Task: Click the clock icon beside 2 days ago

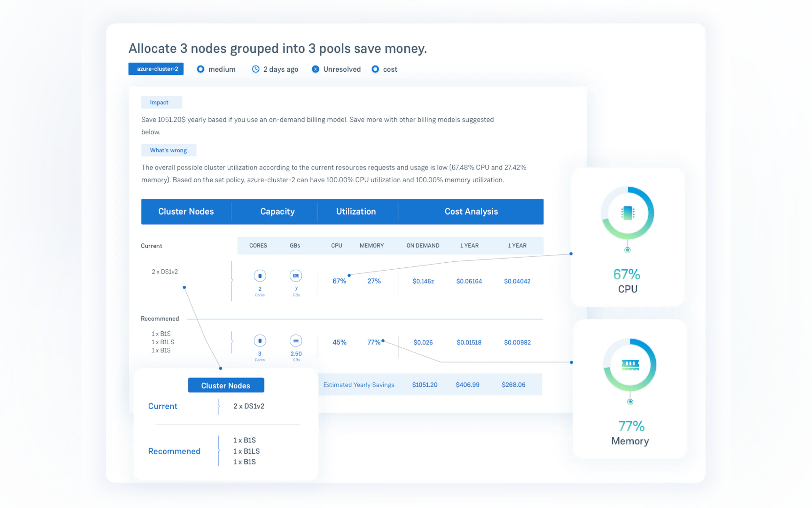Action: [x=256, y=69]
